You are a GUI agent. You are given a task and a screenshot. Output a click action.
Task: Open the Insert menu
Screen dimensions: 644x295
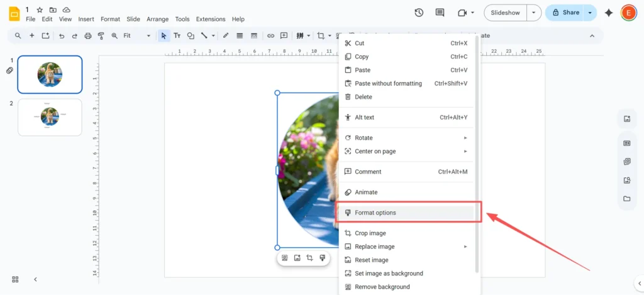click(86, 19)
